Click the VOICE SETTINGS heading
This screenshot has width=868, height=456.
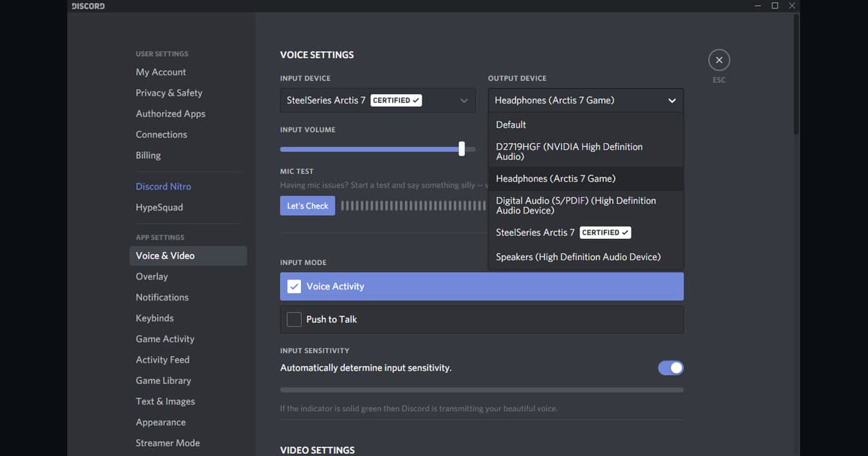tap(317, 55)
